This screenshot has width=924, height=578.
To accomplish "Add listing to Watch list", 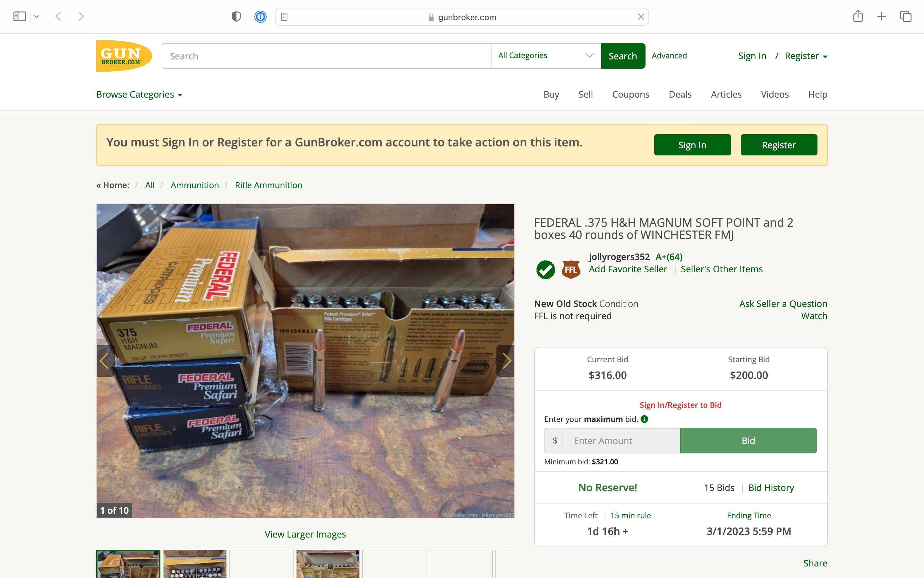I will tap(814, 316).
